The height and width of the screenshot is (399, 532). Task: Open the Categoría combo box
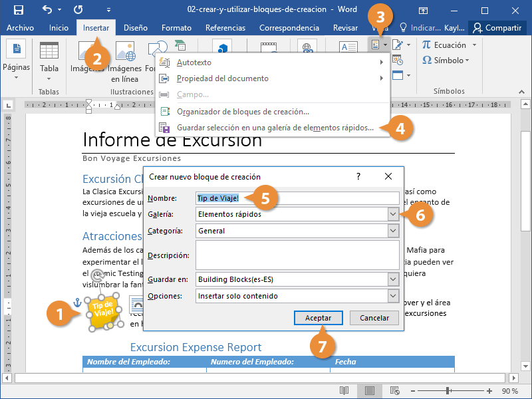click(x=393, y=231)
